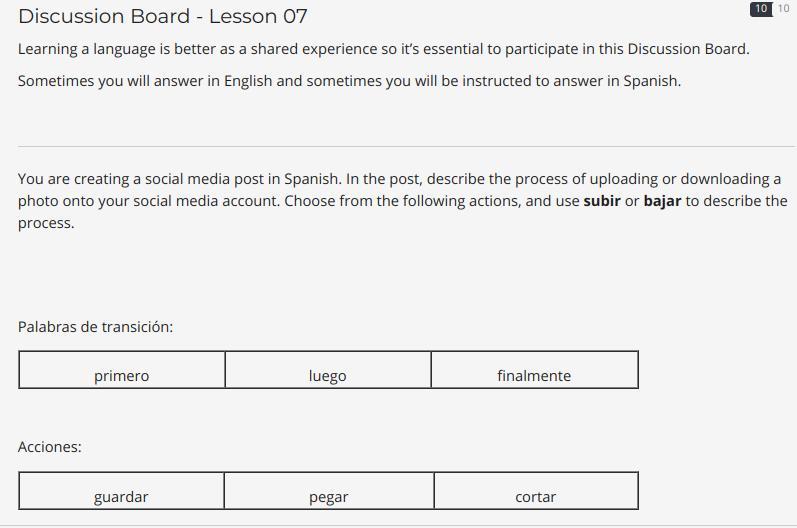Viewport: 797px width, 528px height.
Task: Click the dark unread count badge showing 10
Action: coord(760,9)
